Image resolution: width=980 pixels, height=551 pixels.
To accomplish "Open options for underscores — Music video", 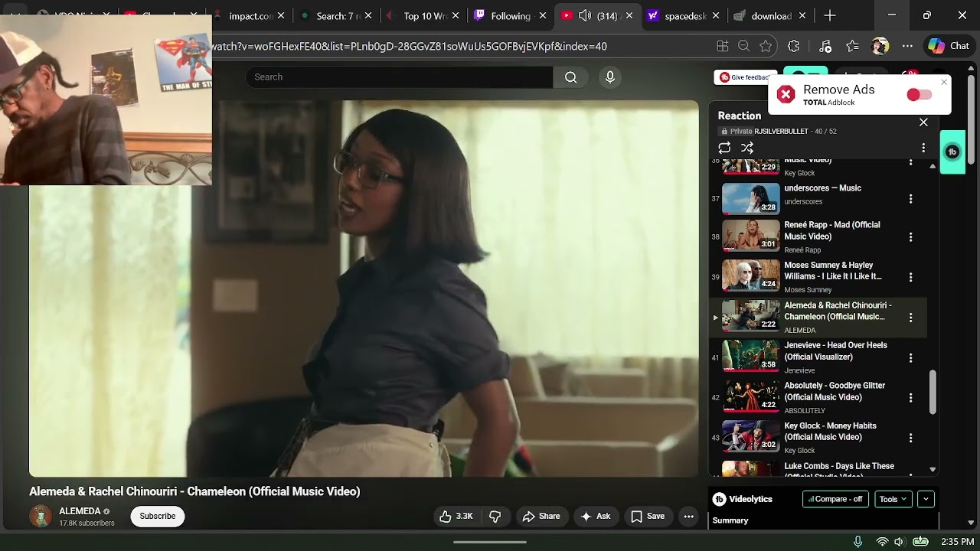I will [910, 199].
